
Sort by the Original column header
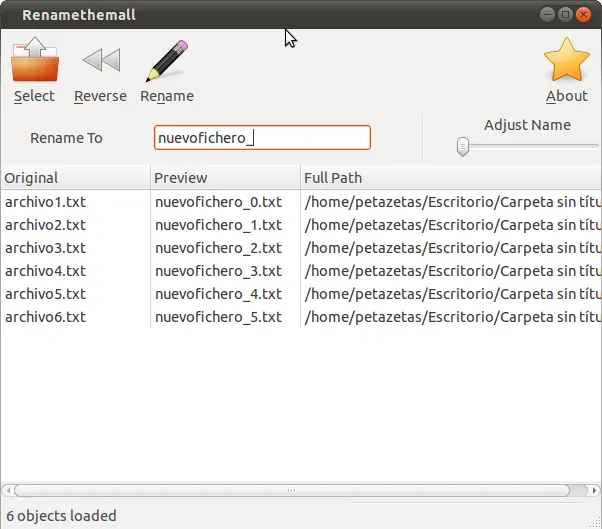(x=75, y=178)
